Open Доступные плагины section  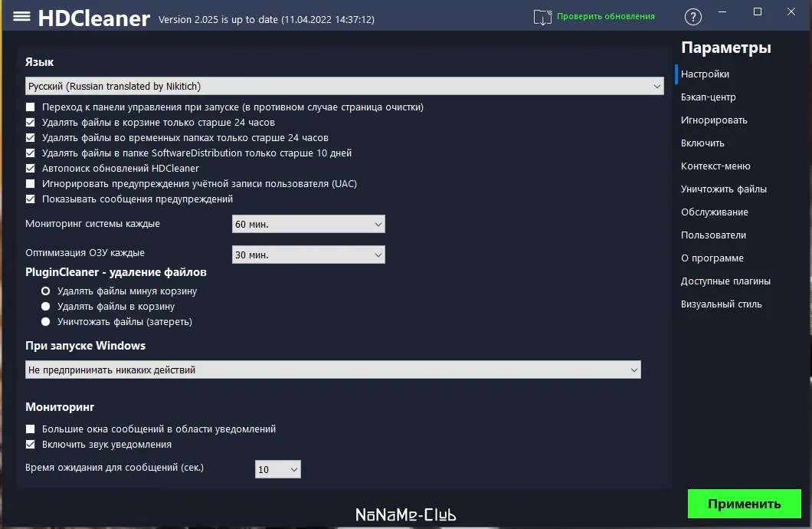coord(725,281)
